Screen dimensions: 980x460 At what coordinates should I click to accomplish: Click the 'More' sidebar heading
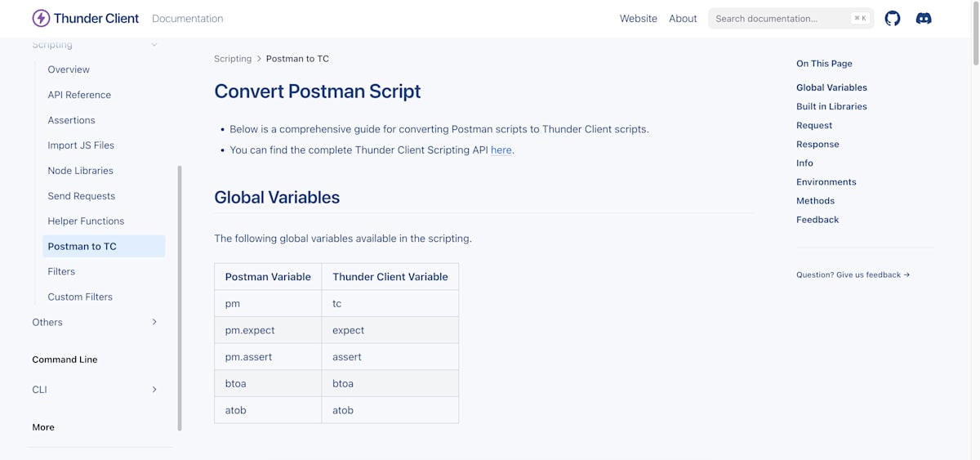point(43,427)
